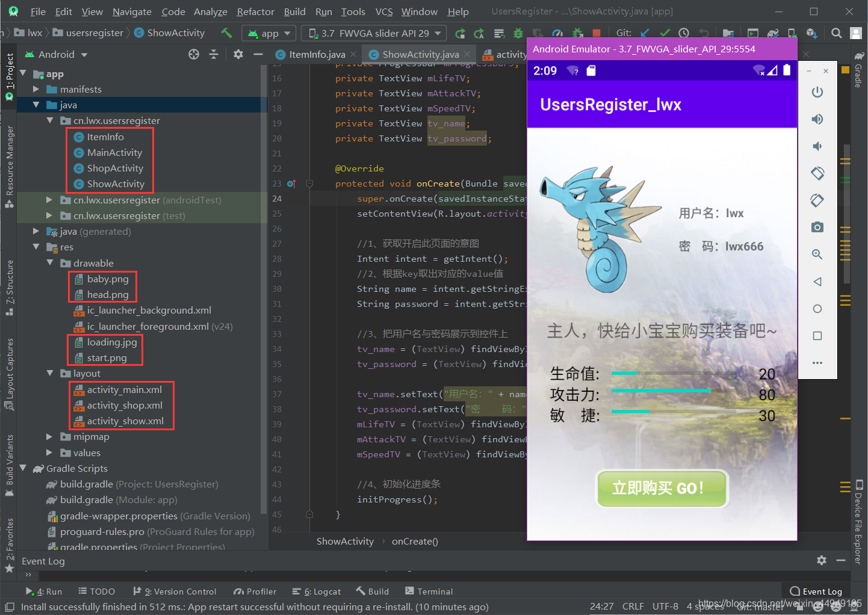The width and height of the screenshot is (868, 615).
Task: Open the Refactor menu
Action: [256, 11]
